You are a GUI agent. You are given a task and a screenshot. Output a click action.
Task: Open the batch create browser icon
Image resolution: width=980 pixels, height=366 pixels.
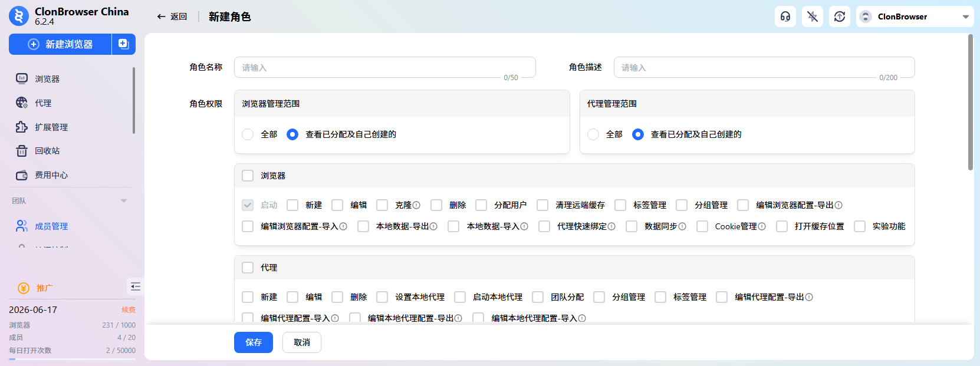(123, 44)
